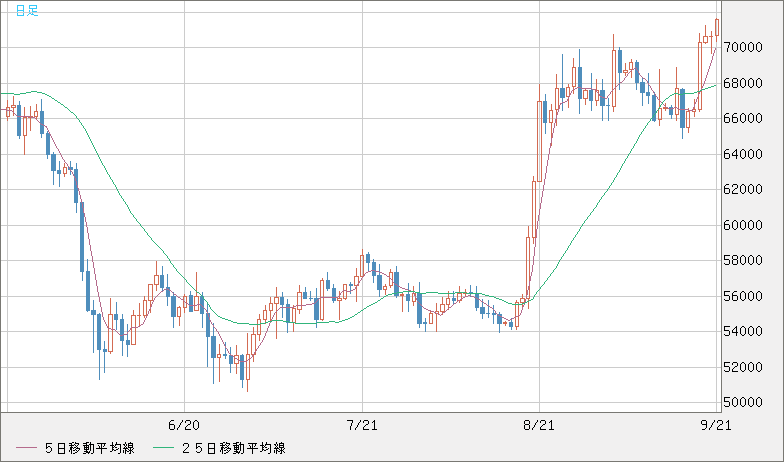Viewport: 784px width, 462px height.
Task: Click the 25日移動平均線 legend label
Action: tap(234, 448)
